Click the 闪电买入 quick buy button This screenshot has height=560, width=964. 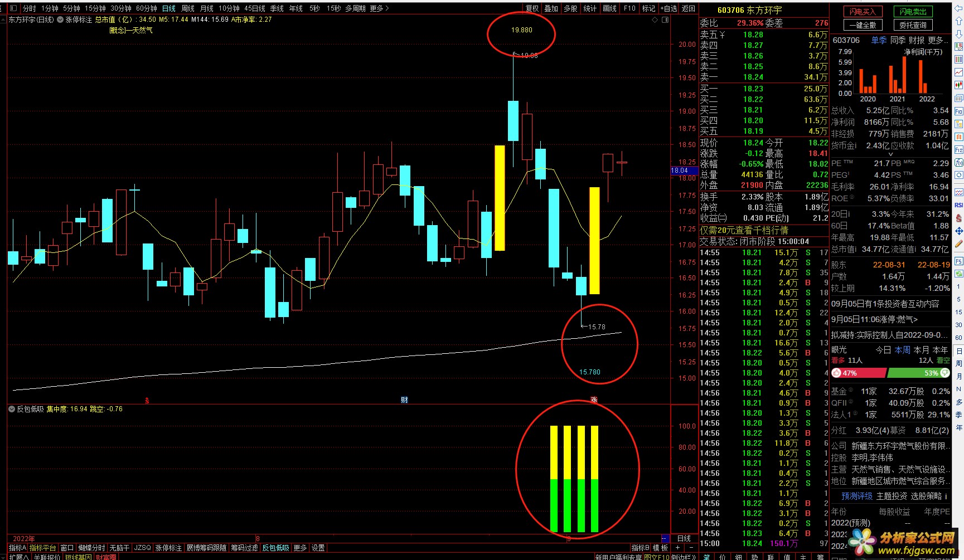(x=863, y=11)
